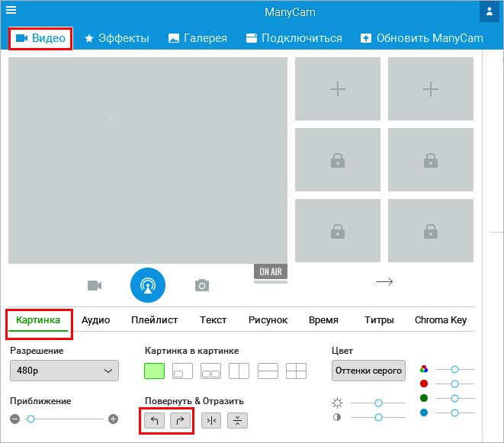
Task: Click the right arrow next to sources
Action: pos(384,282)
